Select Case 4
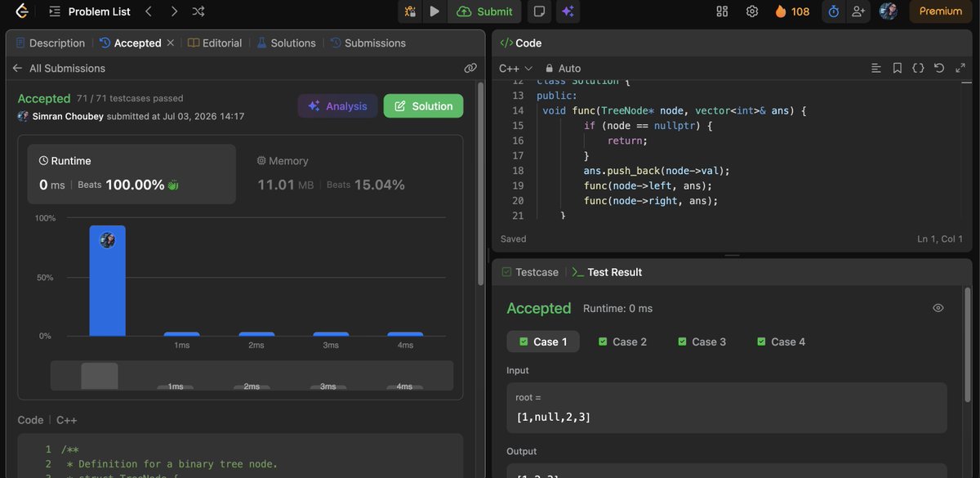 pos(781,342)
